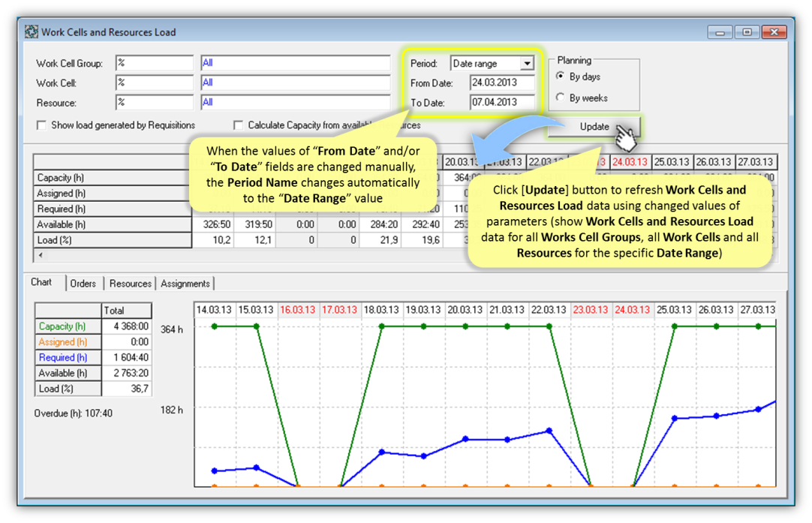Click the 36,7 total load value
812x523 pixels.
coord(126,389)
